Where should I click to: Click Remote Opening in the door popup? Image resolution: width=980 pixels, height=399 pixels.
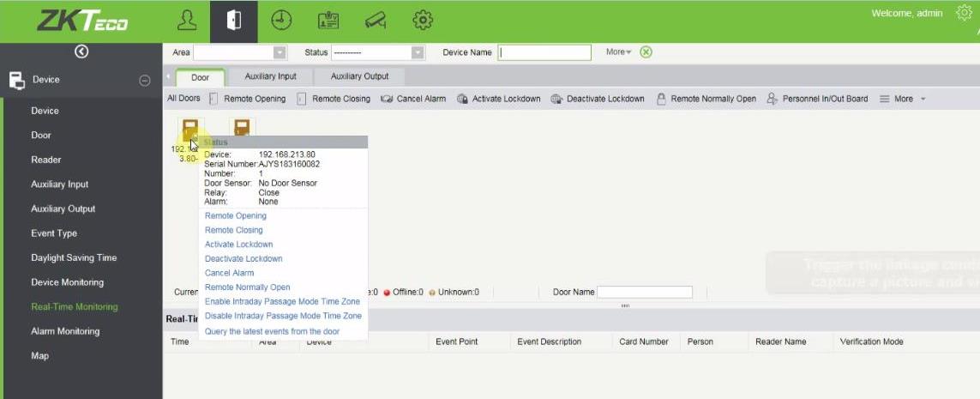coord(236,215)
